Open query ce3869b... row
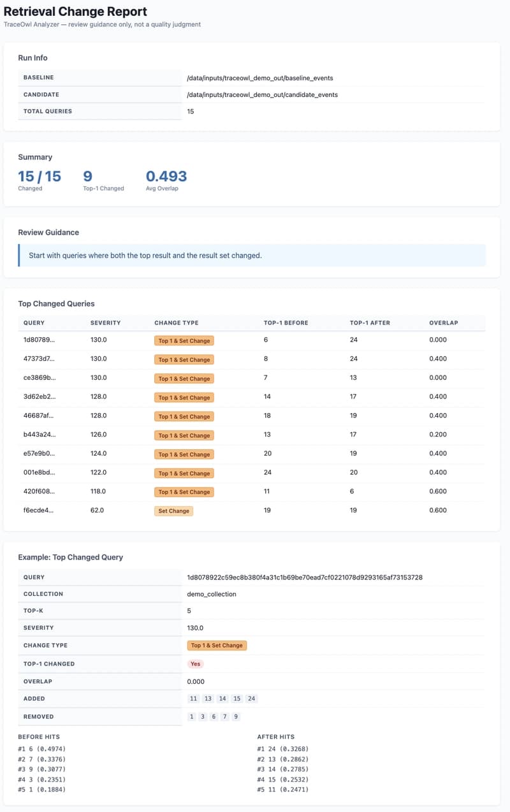 (x=40, y=378)
